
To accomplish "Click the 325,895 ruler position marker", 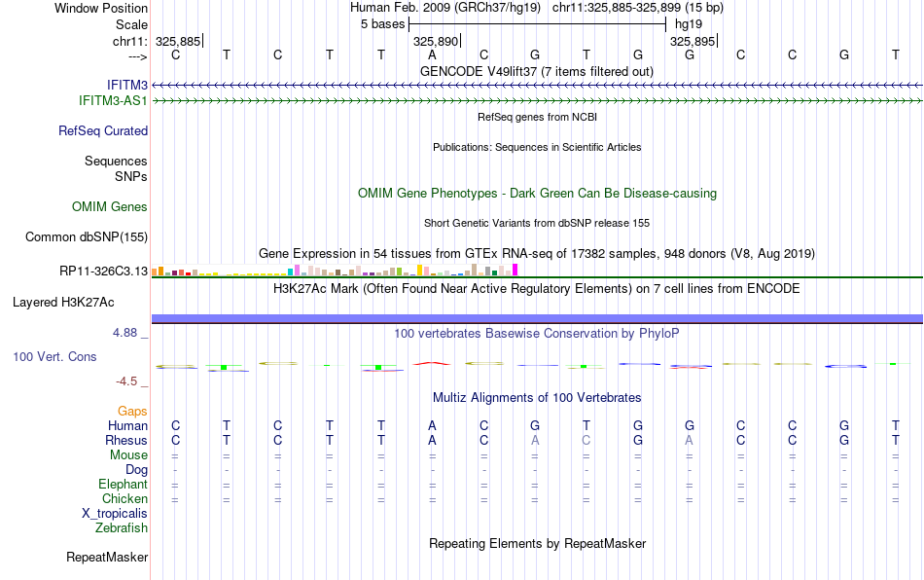I will point(693,41).
